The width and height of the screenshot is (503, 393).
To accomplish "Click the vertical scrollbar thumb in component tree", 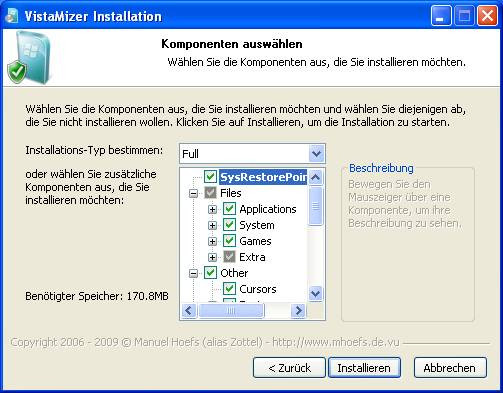I will (x=316, y=206).
